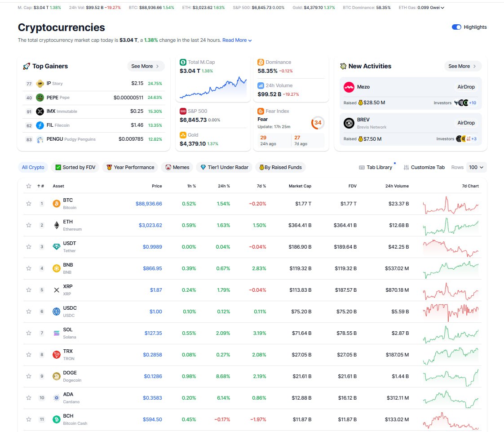Click the BREV AirDrop badge
The height and width of the screenshot is (432, 504).
pos(466,123)
